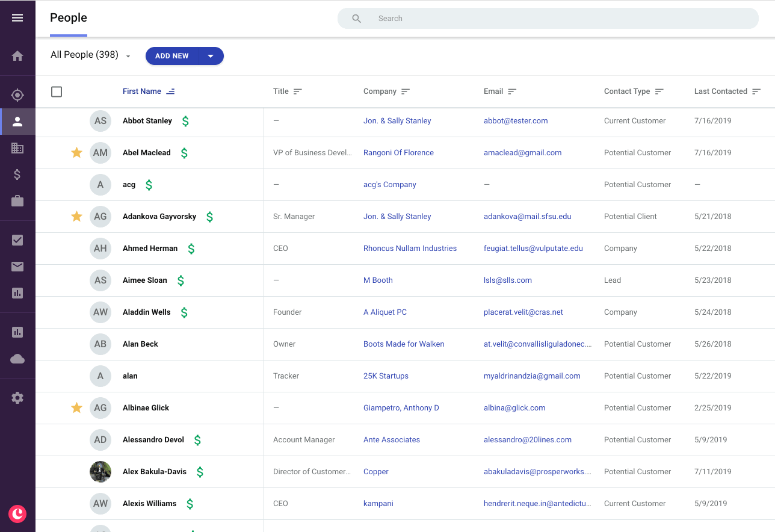Click the dollar icon next to Abbot Stanley
Screen dimensions: 775x532
click(x=185, y=121)
